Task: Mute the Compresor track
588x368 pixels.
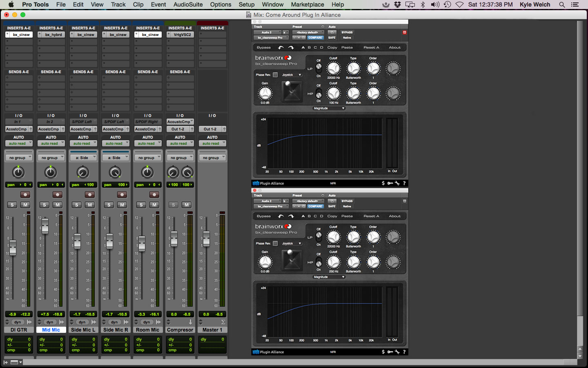Action: (x=187, y=205)
